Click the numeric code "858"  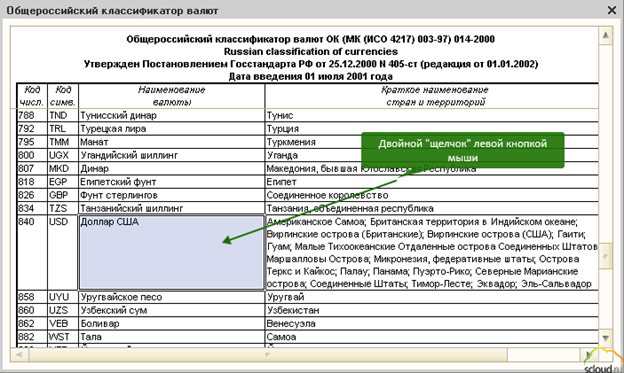[x=26, y=297]
